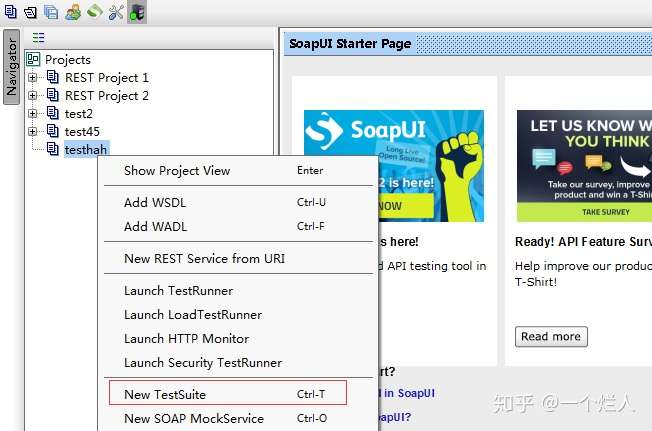
Task: Click the Import Project toolbar icon
Action: click(x=30, y=12)
